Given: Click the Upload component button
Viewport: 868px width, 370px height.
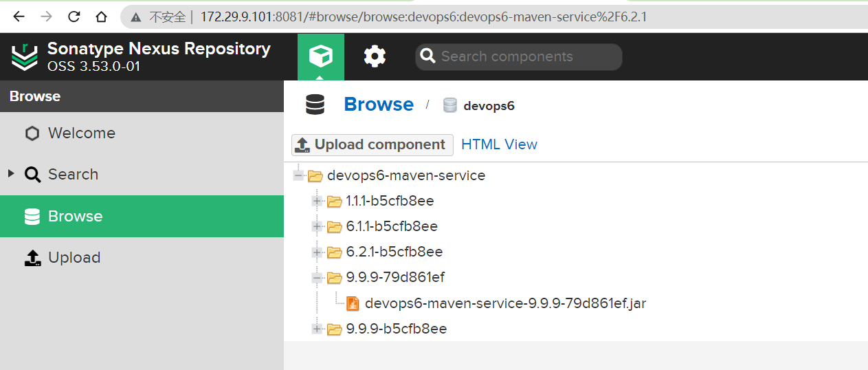Looking at the screenshot, I should pos(372,144).
